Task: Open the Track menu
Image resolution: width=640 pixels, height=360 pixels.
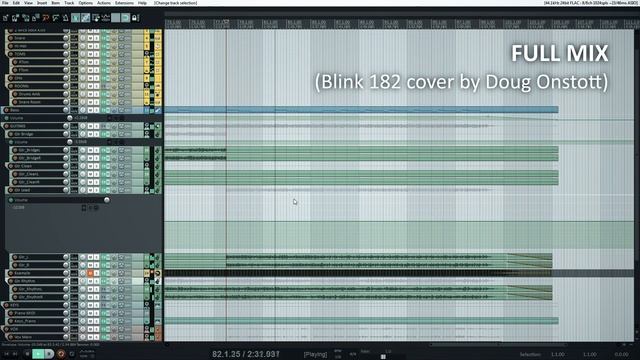Action: tap(69, 3)
